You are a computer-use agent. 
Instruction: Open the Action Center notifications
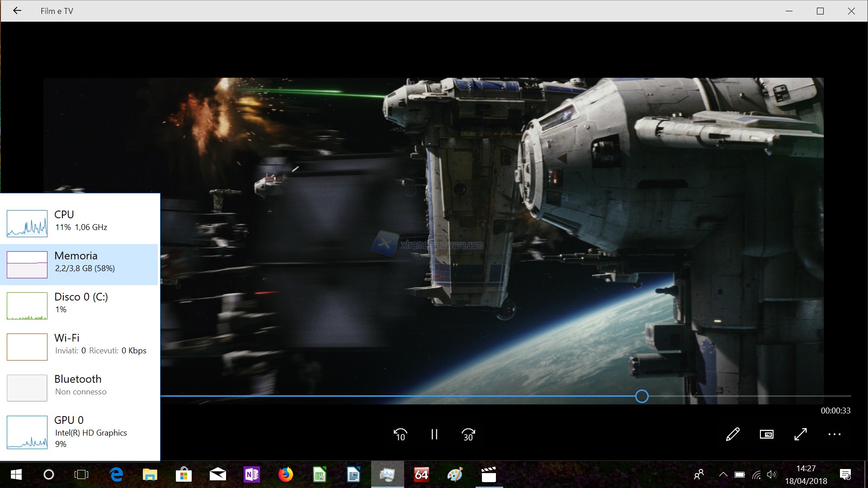click(845, 474)
